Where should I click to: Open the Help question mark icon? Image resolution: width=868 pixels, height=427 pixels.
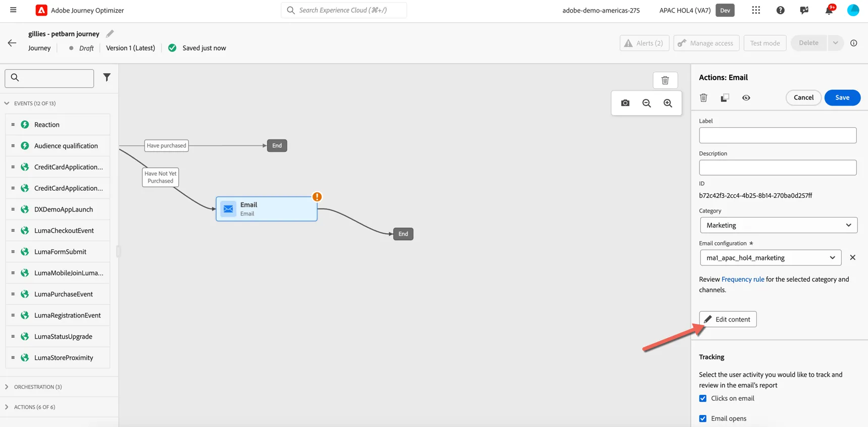click(780, 10)
